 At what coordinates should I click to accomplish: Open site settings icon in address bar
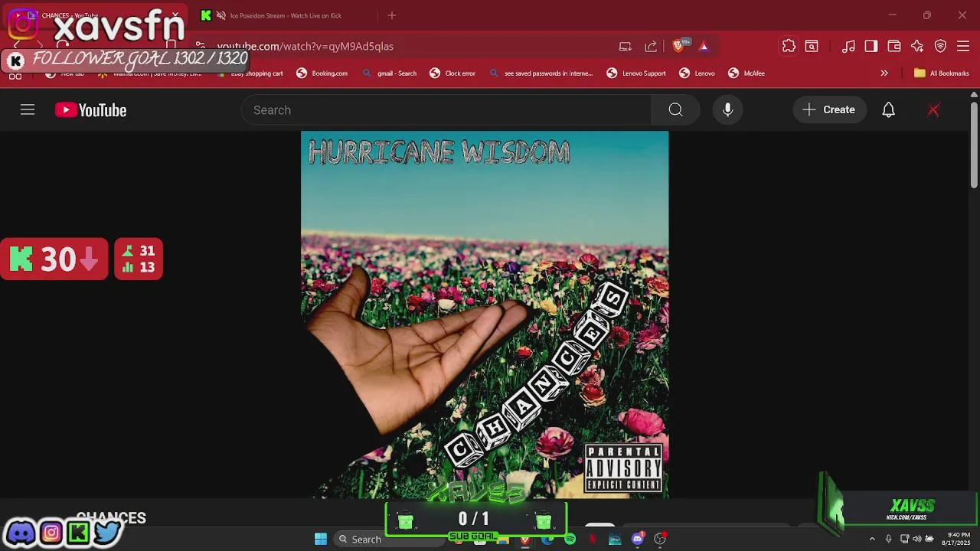click(200, 46)
